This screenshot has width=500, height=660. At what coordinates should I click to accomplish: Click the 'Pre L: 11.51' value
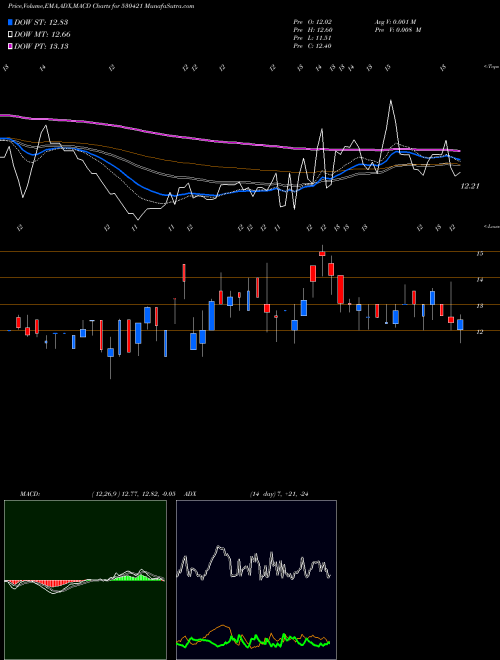(x=314, y=38)
